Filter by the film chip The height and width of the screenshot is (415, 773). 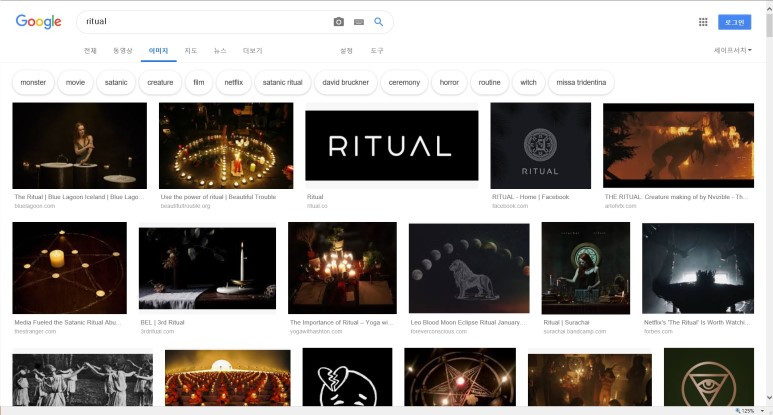tap(199, 82)
